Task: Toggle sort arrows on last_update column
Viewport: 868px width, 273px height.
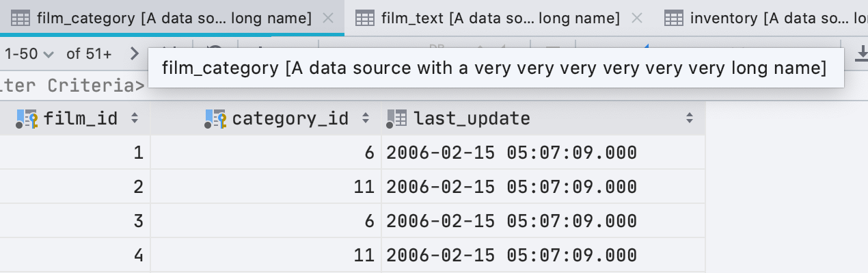Action: (x=690, y=118)
